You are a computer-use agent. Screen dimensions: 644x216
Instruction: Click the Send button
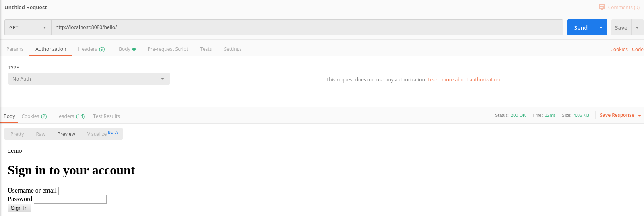(x=581, y=27)
